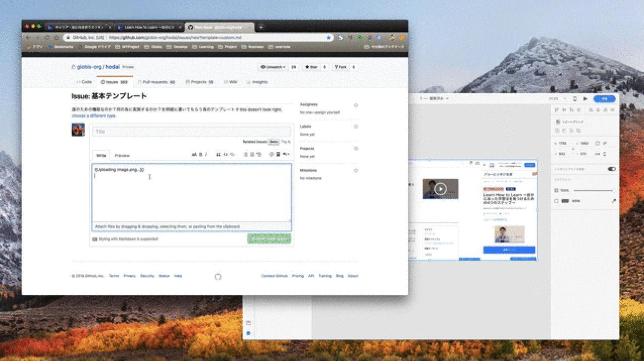Click the blue share button in Adobe XD
This screenshot has height=361, width=644.
pos(604,99)
